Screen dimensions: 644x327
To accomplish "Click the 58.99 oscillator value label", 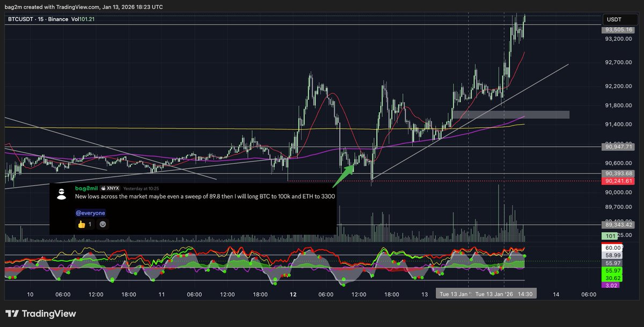I will 612,256.
